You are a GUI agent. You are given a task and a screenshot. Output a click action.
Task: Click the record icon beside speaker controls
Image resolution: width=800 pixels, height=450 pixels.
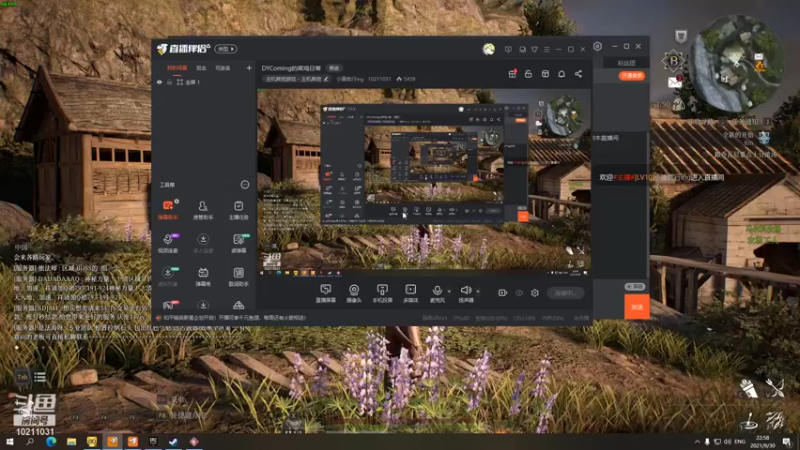(x=503, y=293)
